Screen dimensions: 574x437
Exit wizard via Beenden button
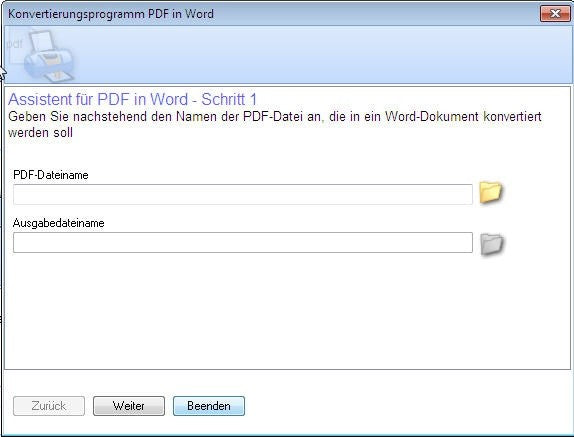pyautogui.click(x=209, y=406)
